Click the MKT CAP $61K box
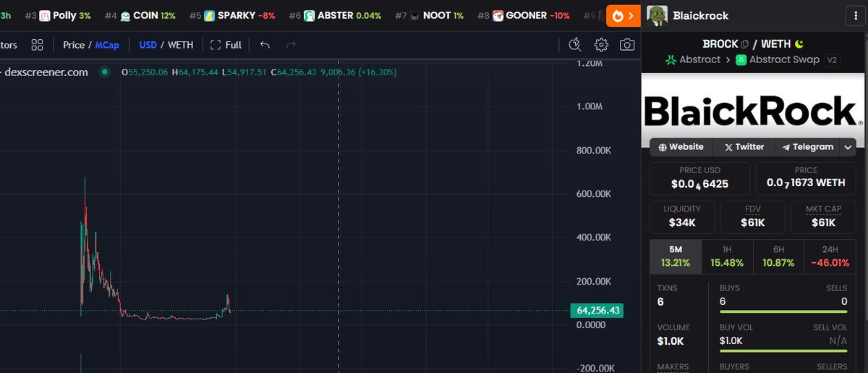Viewport: 868px width, 373px height. coord(824,217)
